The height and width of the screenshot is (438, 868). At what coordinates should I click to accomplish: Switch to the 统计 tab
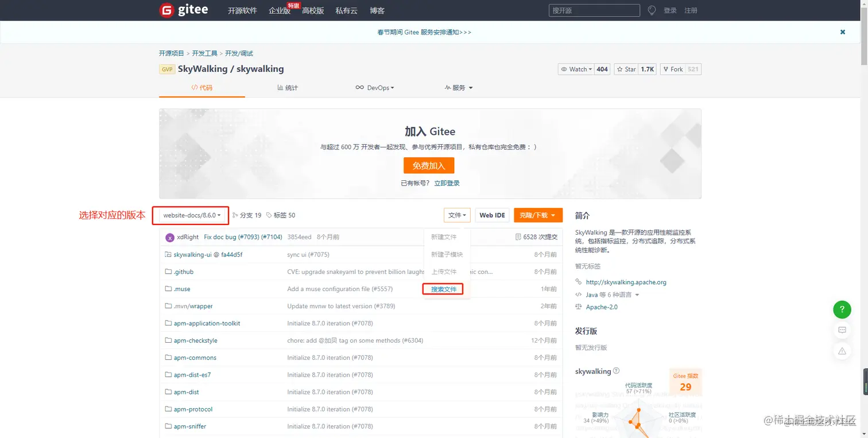pos(288,88)
